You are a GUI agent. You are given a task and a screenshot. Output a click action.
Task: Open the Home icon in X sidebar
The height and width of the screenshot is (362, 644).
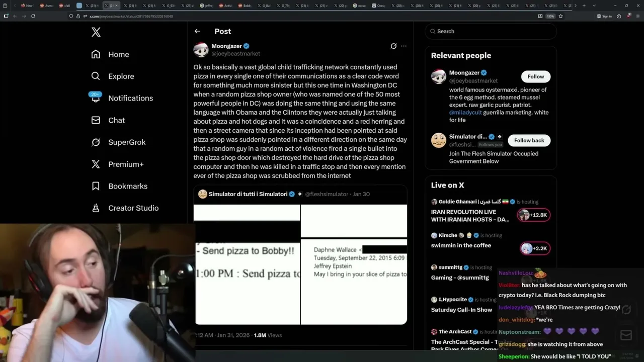click(96, 54)
